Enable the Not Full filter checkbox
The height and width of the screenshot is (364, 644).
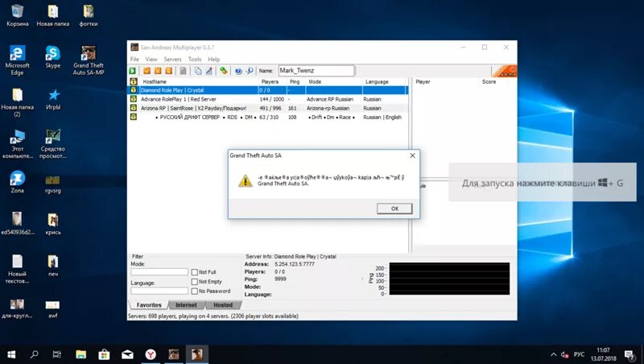click(195, 272)
